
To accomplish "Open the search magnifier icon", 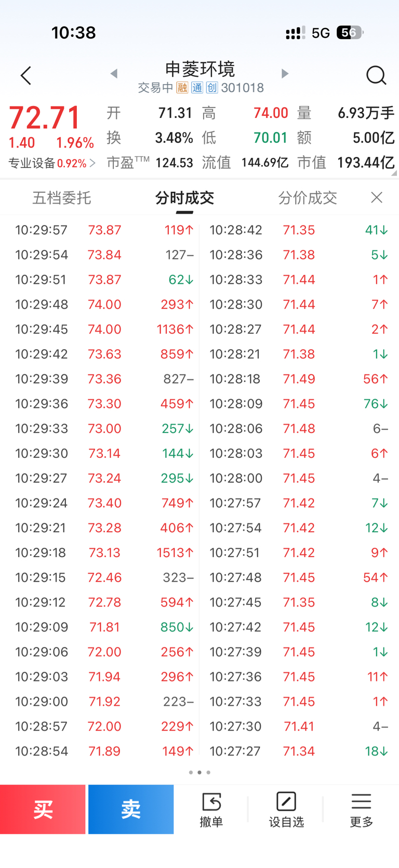I will coord(376,76).
